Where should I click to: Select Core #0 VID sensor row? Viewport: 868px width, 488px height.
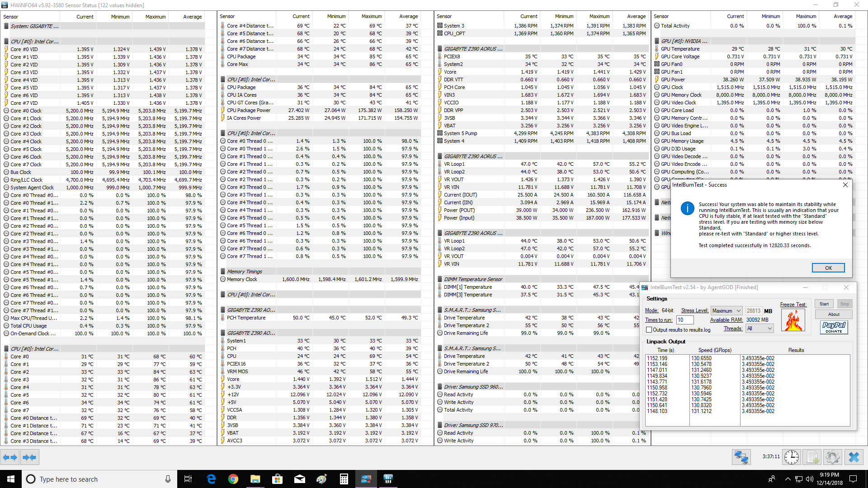click(x=103, y=49)
